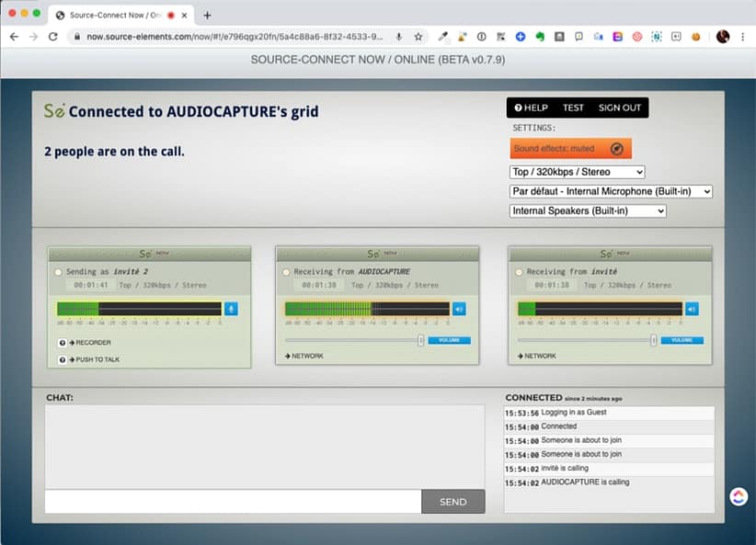Screen dimensions: 756x545
Task: Expand the RECORDER section
Action: click(x=90, y=343)
